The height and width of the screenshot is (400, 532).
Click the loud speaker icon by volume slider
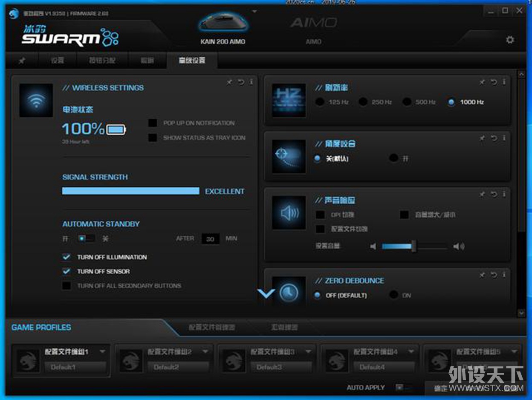point(459,246)
